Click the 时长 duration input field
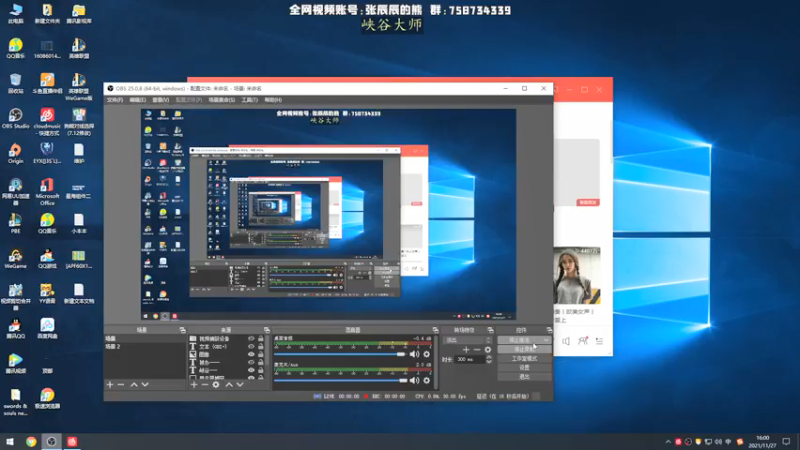800x450 pixels. click(470, 360)
